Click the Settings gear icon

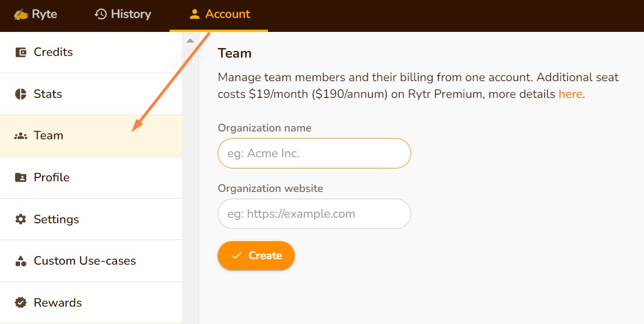tap(21, 219)
